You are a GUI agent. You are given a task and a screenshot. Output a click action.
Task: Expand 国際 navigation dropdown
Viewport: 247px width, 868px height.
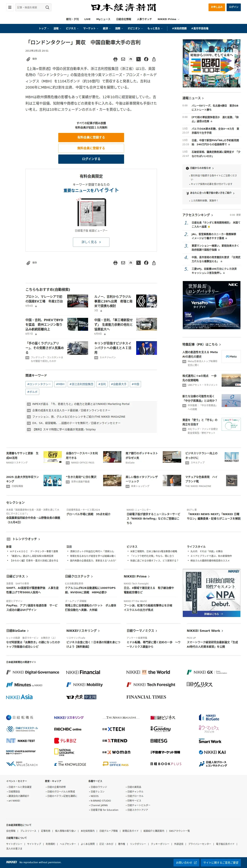click(119, 28)
